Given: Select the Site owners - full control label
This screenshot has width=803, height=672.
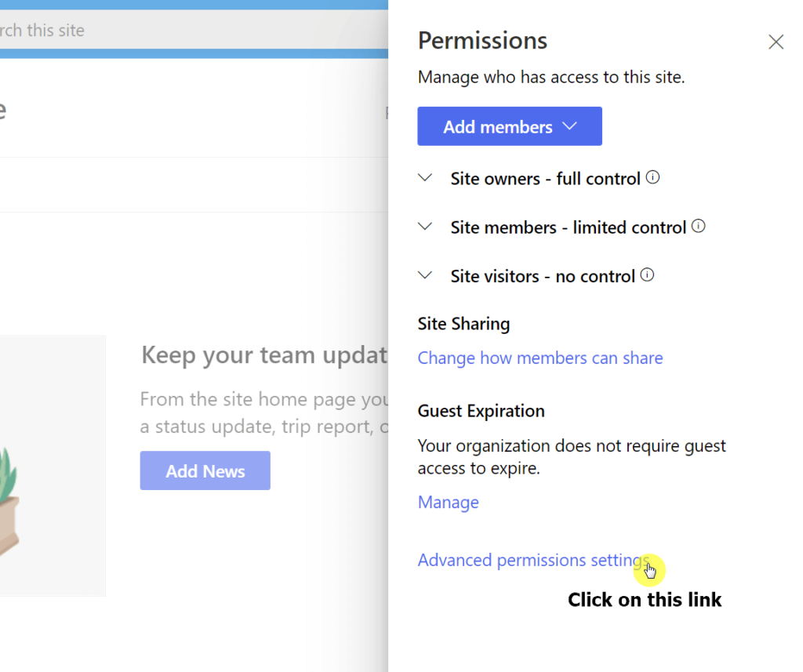Looking at the screenshot, I should tap(546, 179).
